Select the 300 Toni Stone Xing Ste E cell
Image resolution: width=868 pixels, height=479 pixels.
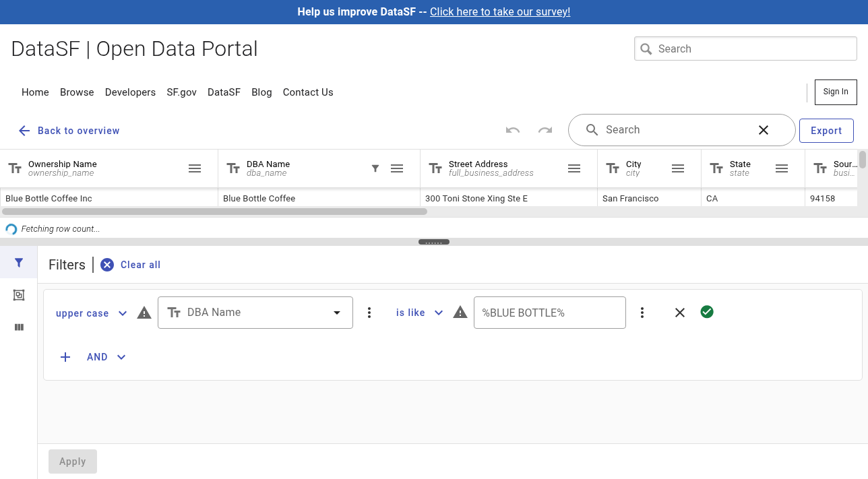(509, 199)
